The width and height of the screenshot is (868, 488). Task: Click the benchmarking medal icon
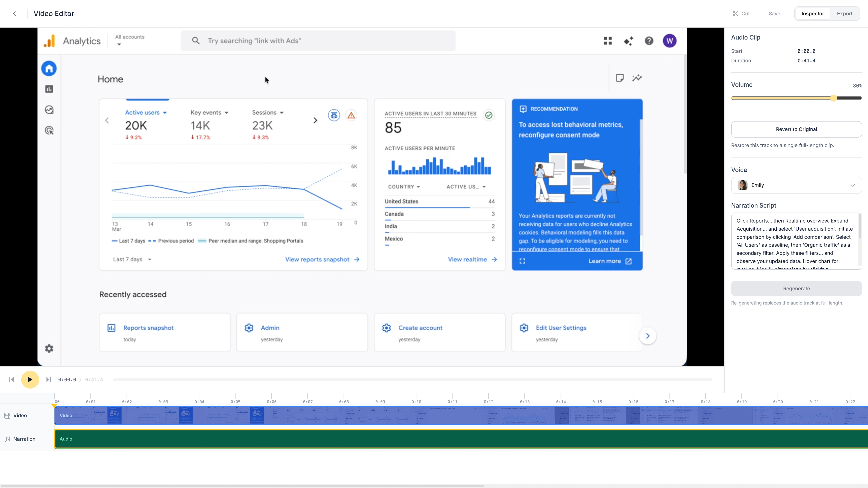334,115
